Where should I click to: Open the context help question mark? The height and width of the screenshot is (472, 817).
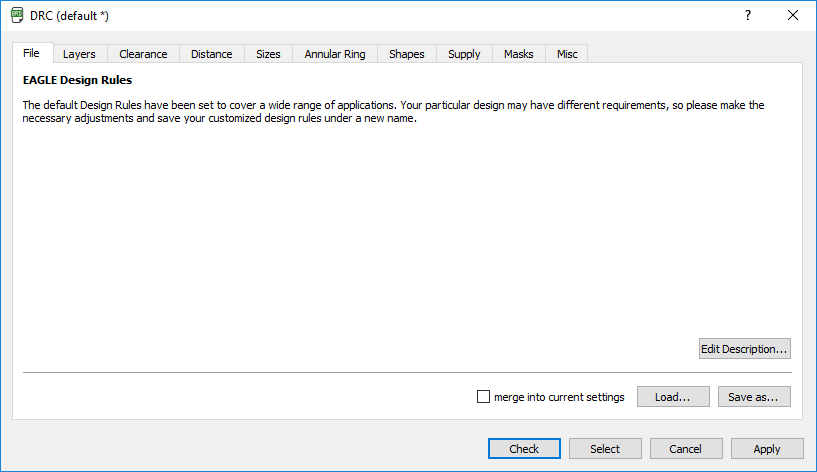[748, 15]
